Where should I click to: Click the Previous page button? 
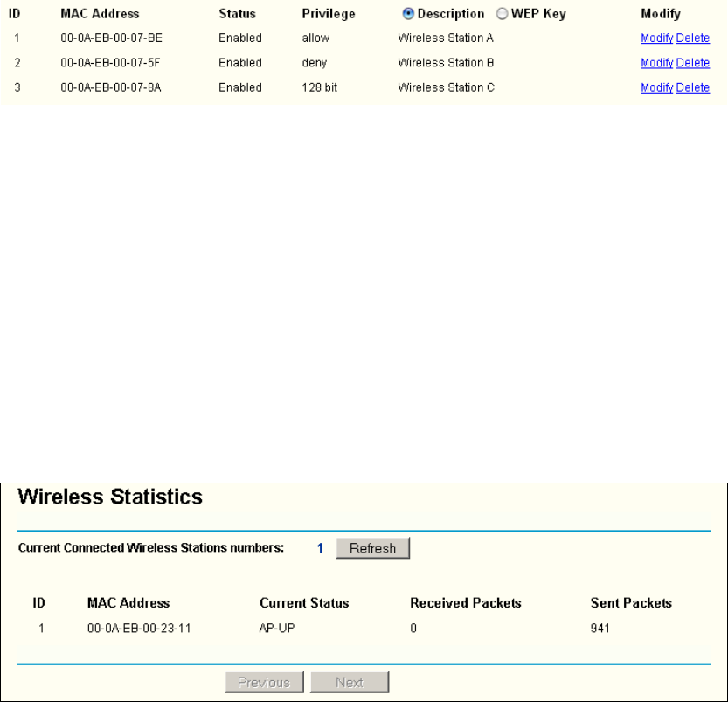point(264,682)
